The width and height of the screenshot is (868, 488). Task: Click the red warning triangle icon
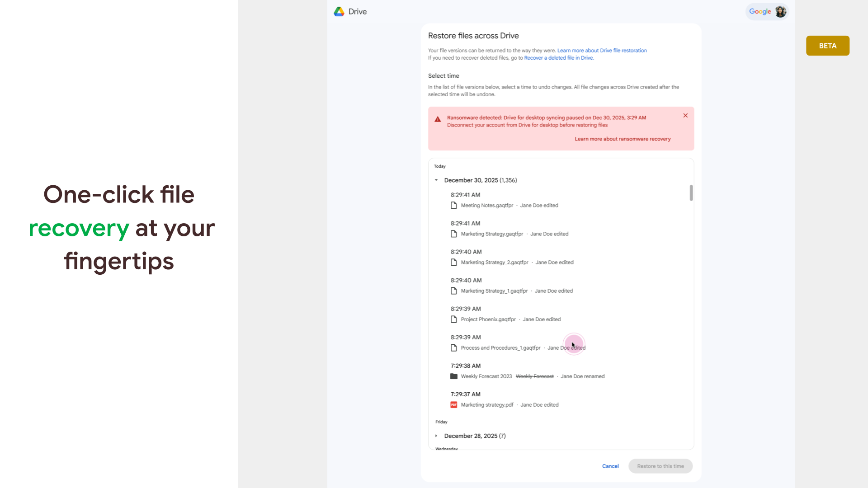[x=438, y=119]
